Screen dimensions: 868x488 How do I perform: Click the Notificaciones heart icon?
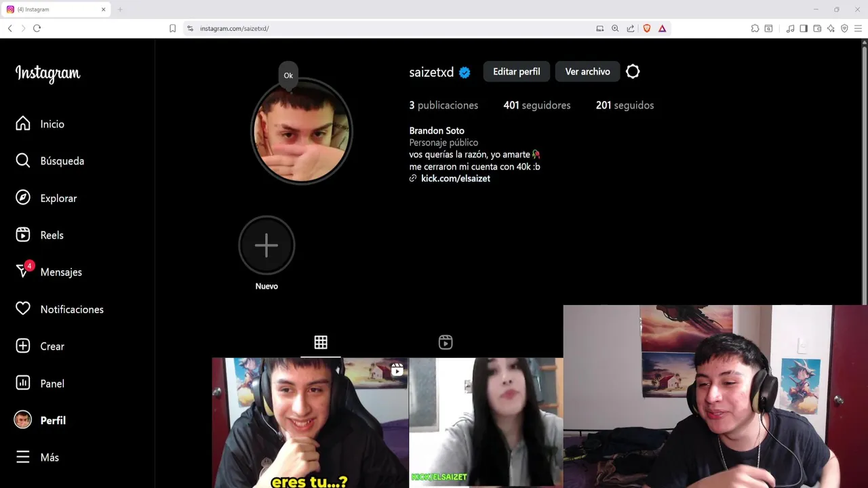tap(23, 308)
